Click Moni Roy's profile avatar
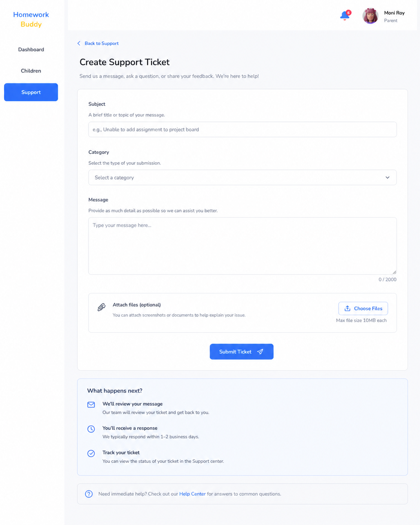This screenshot has width=420, height=525. tap(370, 16)
